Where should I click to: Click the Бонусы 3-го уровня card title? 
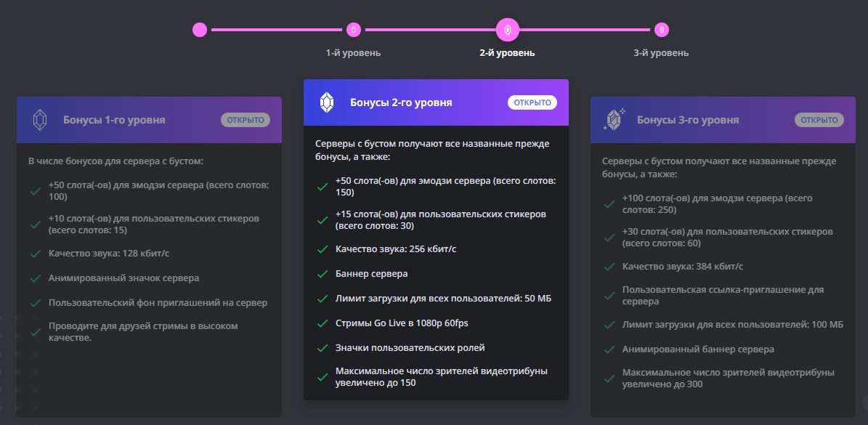click(x=688, y=120)
